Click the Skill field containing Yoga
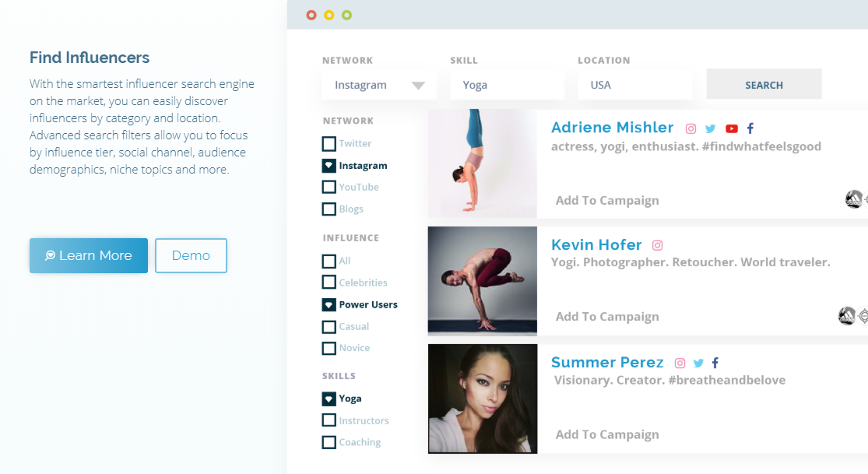 coord(507,85)
